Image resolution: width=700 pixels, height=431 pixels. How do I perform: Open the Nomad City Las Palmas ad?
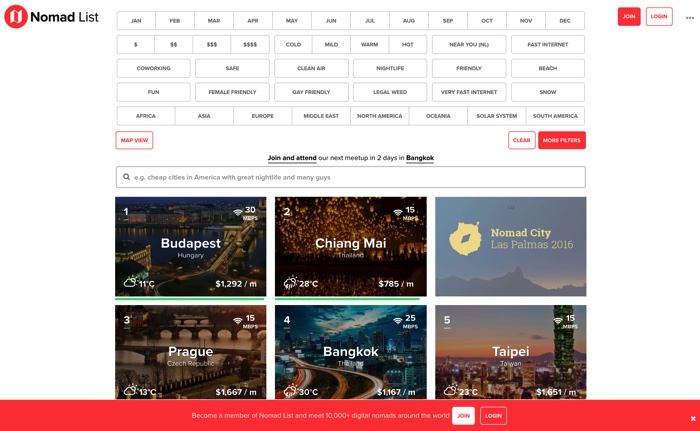[x=511, y=247]
